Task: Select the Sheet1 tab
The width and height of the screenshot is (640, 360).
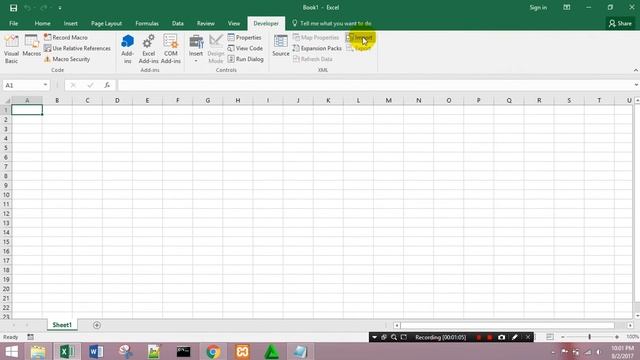Action: pyautogui.click(x=62, y=325)
